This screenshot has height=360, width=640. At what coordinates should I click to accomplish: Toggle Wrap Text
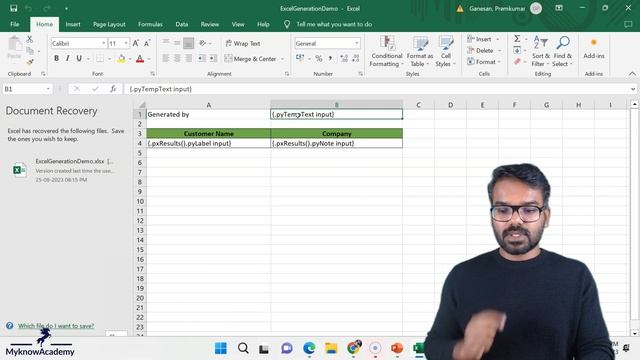point(243,43)
